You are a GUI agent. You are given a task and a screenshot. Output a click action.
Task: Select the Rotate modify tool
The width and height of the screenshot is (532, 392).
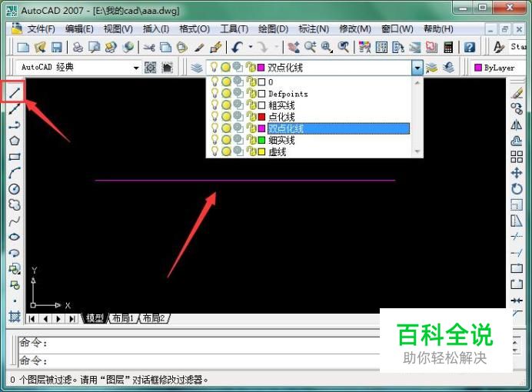pyautogui.click(x=517, y=188)
